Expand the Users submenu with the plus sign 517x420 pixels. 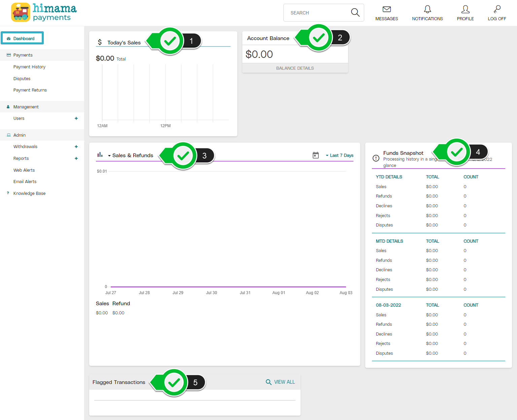[x=76, y=118]
